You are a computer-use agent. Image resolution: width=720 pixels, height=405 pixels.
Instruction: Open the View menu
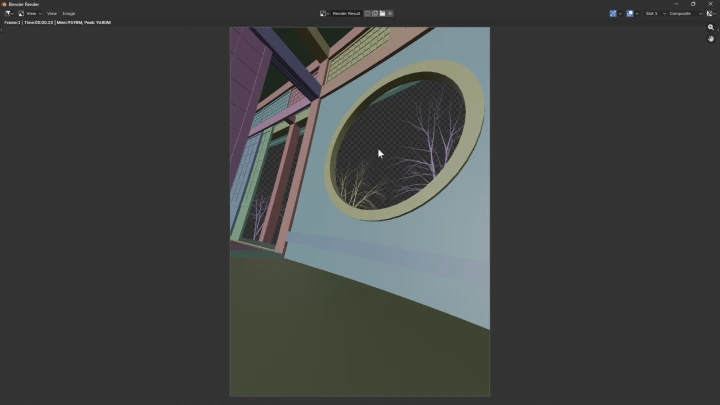(x=52, y=14)
